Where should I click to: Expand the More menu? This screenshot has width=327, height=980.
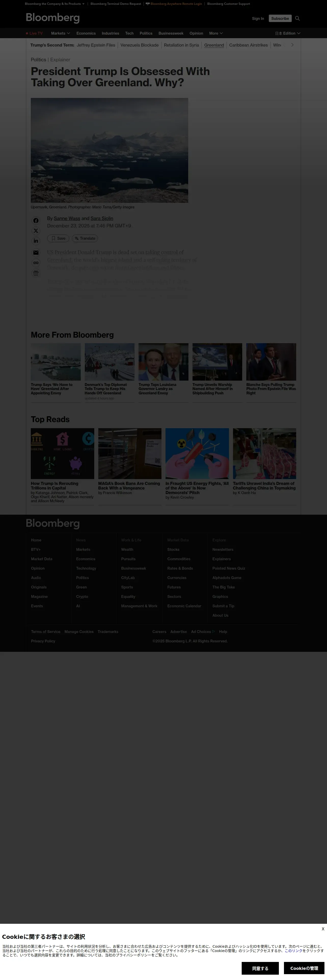pyautogui.click(x=216, y=34)
